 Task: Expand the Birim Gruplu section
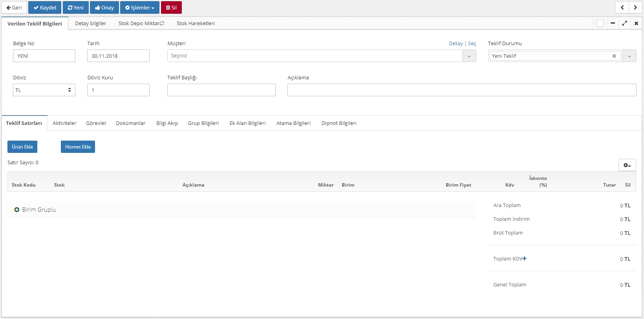pos(17,210)
